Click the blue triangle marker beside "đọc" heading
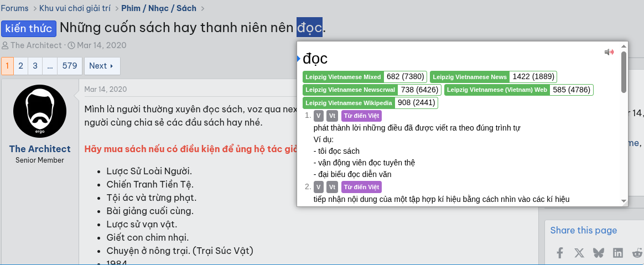644x265 pixels. coord(299,58)
